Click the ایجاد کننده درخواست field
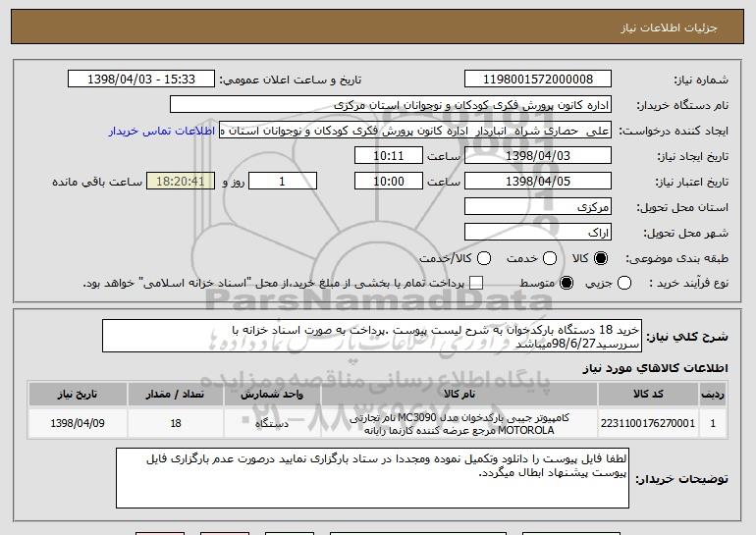The image size is (756, 535). (415, 131)
